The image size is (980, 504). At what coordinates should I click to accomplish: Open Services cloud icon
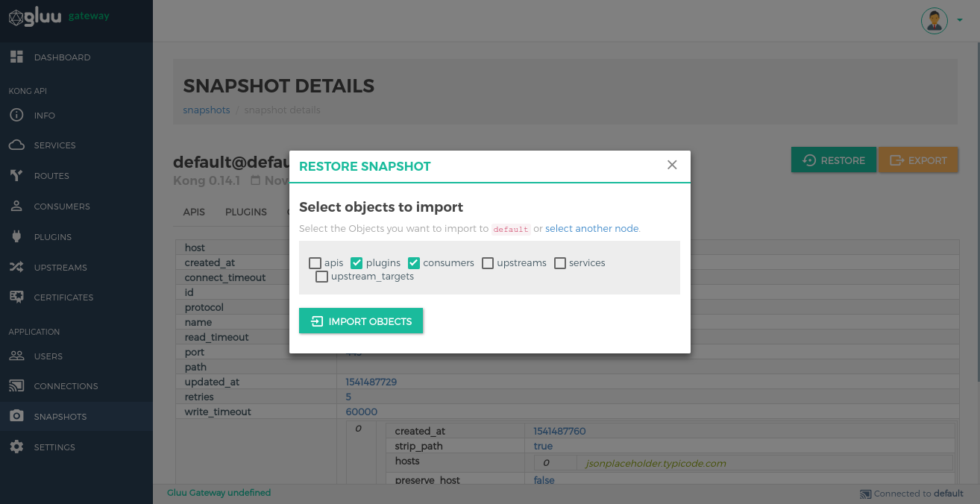click(16, 145)
